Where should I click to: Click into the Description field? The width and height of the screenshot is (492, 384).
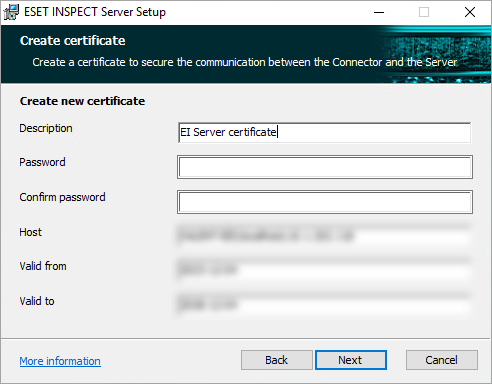(x=325, y=132)
